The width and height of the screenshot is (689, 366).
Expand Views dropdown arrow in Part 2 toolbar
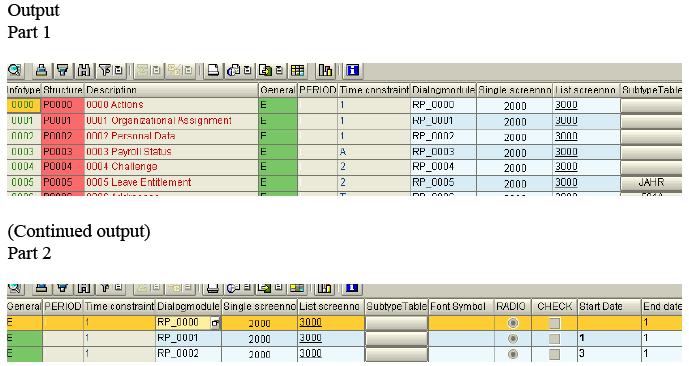(247, 287)
